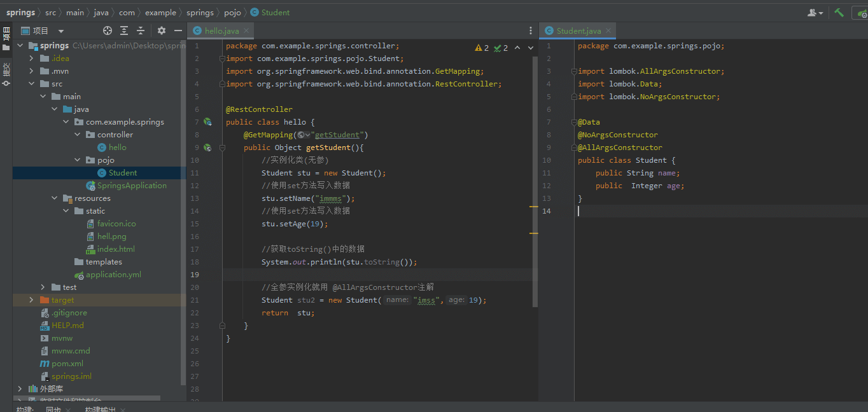Open the editor tabs three-dot menu
Image resolution: width=868 pixels, height=412 pixels.
531,31
